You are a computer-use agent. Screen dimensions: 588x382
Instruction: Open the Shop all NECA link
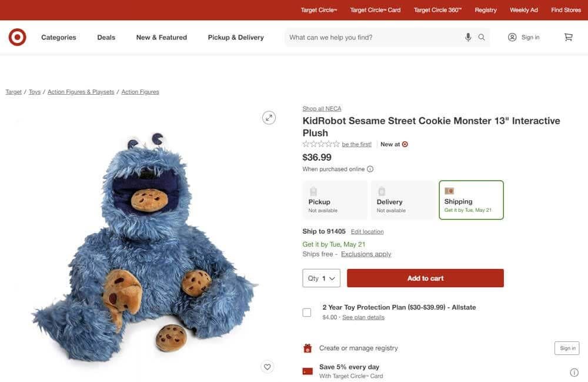[321, 108]
